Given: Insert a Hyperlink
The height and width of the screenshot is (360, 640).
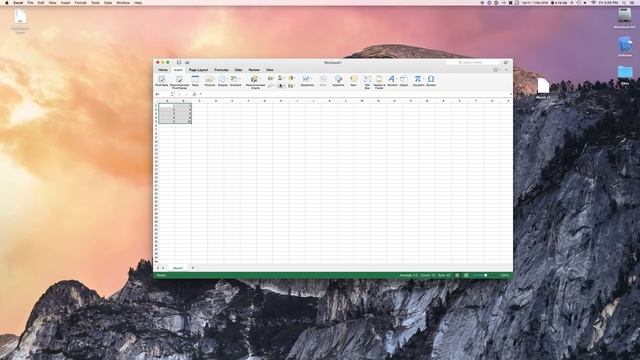Looking at the screenshot, I should [338, 80].
